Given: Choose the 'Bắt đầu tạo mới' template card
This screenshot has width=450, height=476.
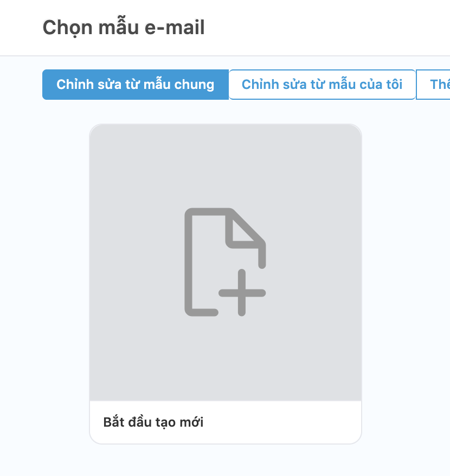Looking at the screenshot, I should tap(226, 284).
